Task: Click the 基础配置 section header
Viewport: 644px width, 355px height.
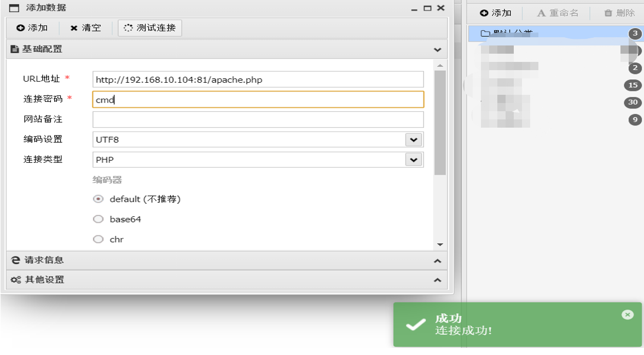Action: (227, 49)
